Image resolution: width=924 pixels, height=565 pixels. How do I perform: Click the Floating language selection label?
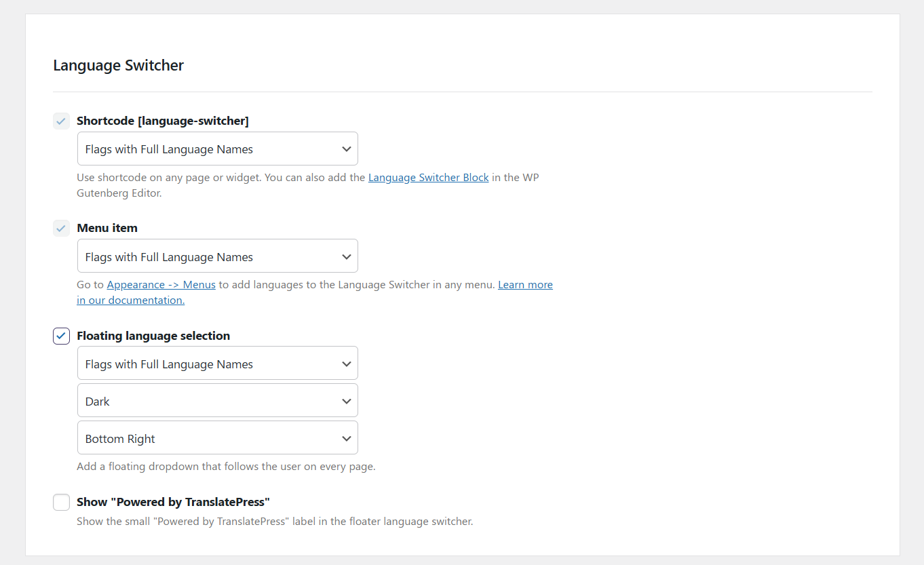click(153, 336)
